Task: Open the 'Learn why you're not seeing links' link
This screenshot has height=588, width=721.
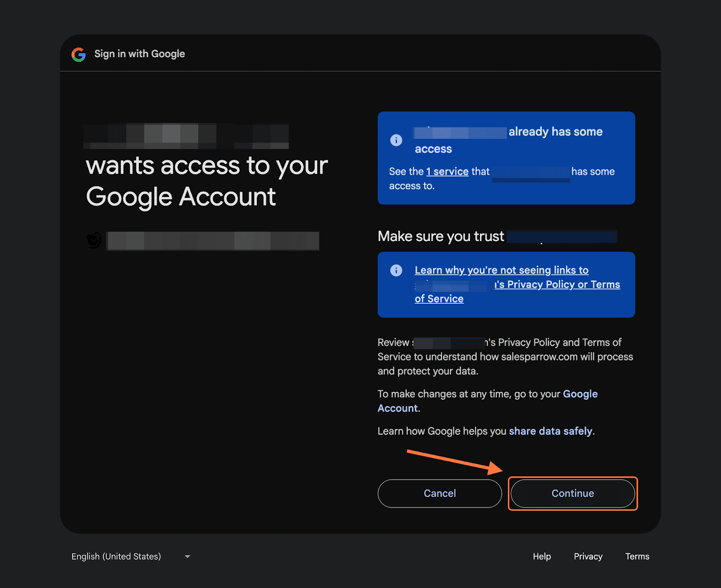Action: [501, 270]
